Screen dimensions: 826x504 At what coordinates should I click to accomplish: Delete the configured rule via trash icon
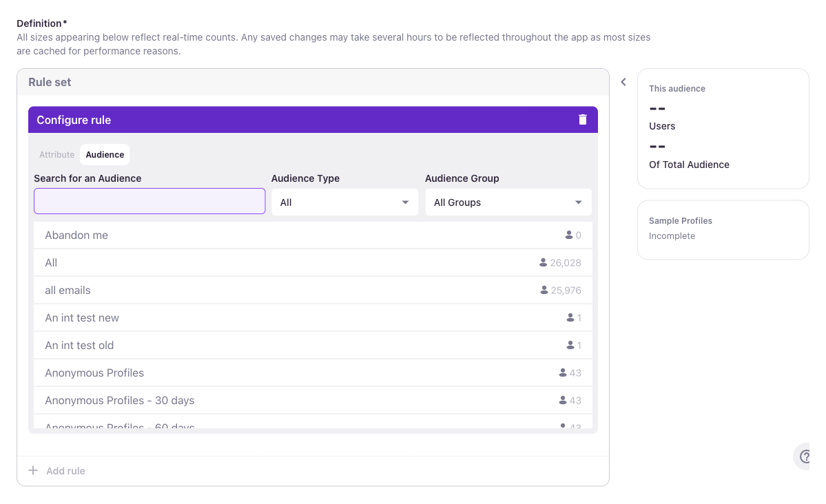pyautogui.click(x=582, y=119)
